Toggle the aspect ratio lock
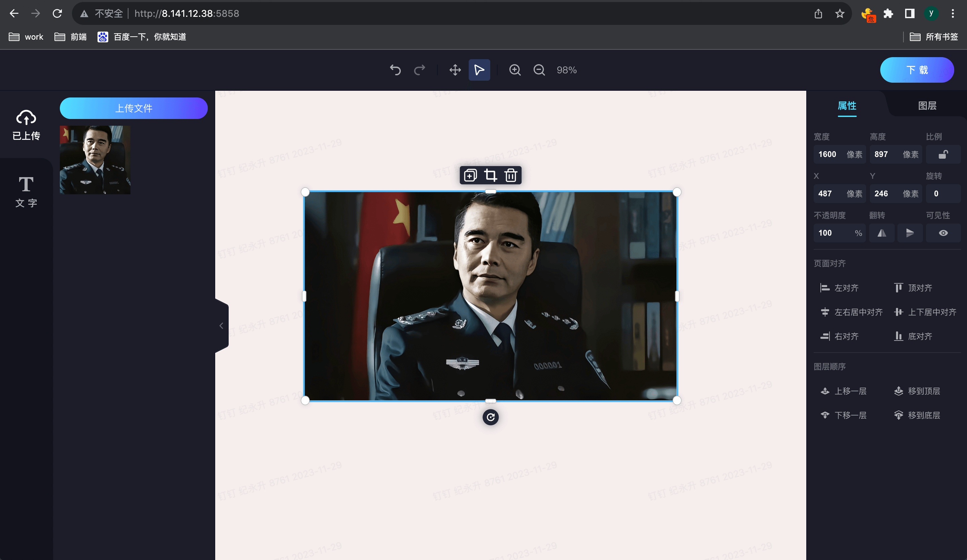 click(943, 154)
